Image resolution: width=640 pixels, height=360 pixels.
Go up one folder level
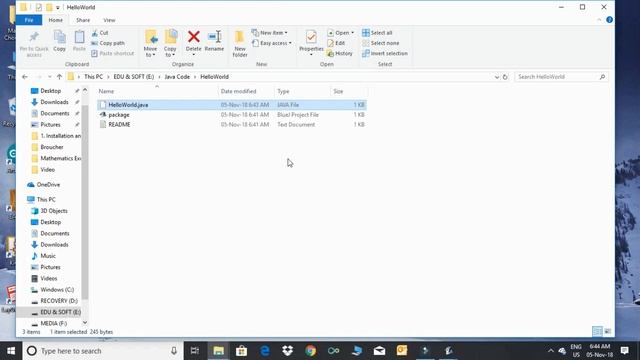[59, 77]
